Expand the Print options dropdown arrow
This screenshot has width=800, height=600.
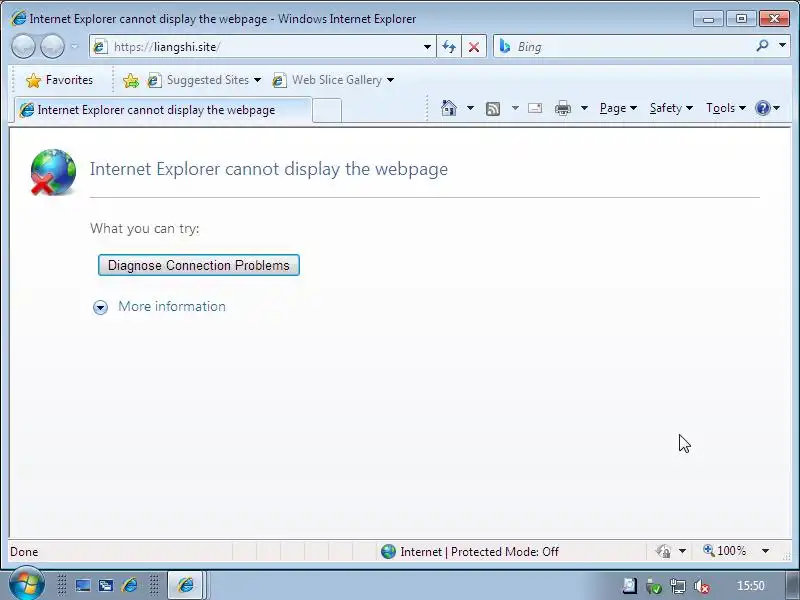[x=585, y=108]
